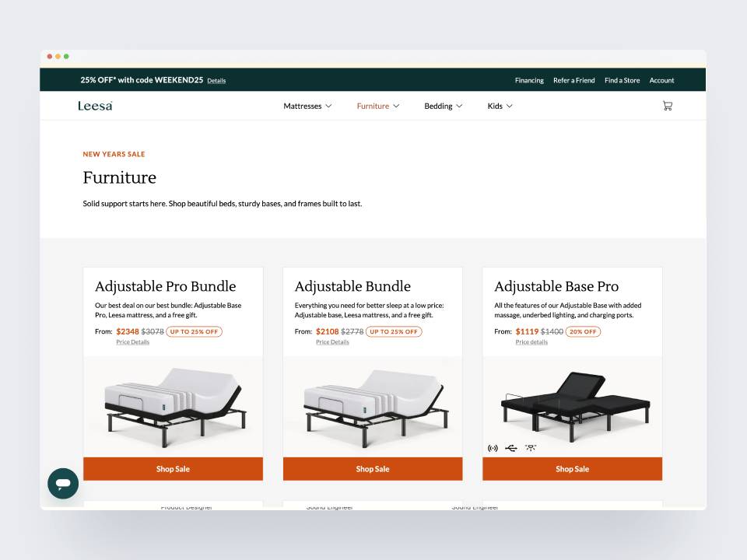Image resolution: width=747 pixels, height=560 pixels.
Task: Open Price Details under Adjustable Bundle
Action: (x=332, y=342)
